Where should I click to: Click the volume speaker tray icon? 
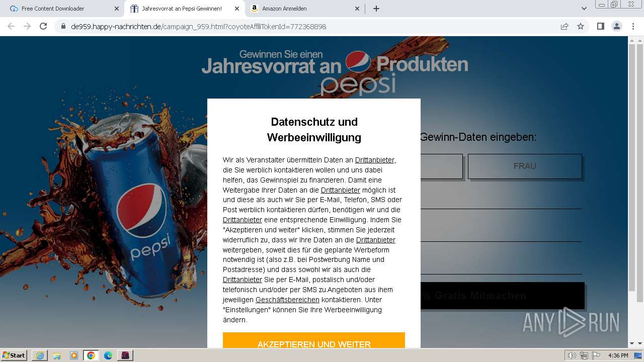tap(572, 355)
